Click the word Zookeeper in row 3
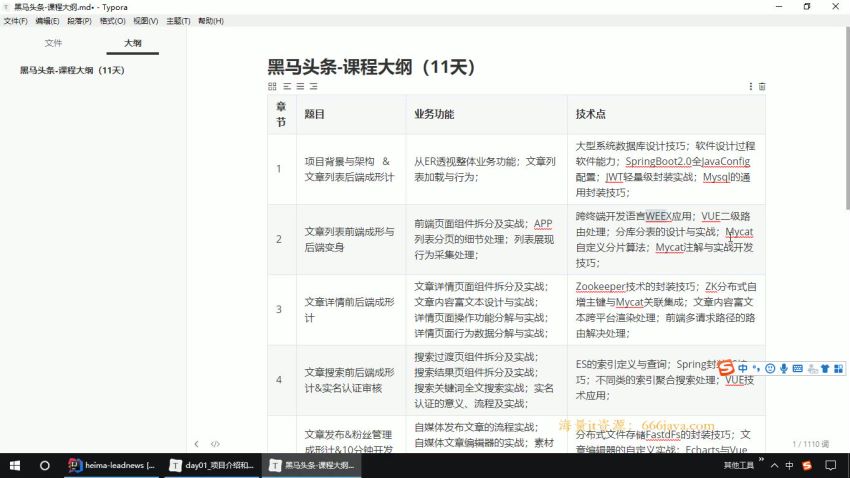The width and height of the screenshot is (850, 478). pyautogui.click(x=600, y=286)
